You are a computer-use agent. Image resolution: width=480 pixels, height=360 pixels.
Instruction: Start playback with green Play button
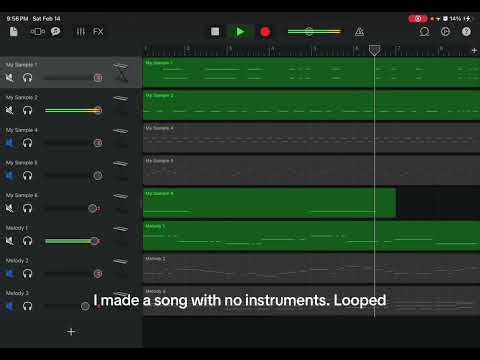click(x=240, y=32)
